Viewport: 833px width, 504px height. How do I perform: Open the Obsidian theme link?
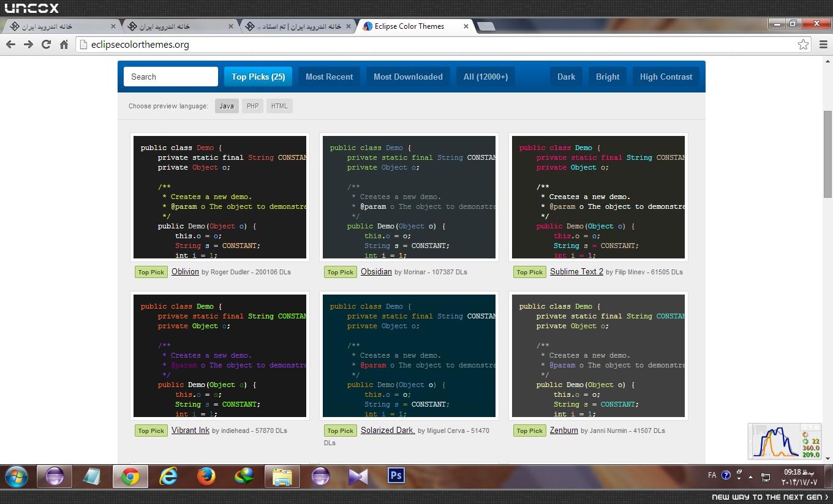pos(376,272)
